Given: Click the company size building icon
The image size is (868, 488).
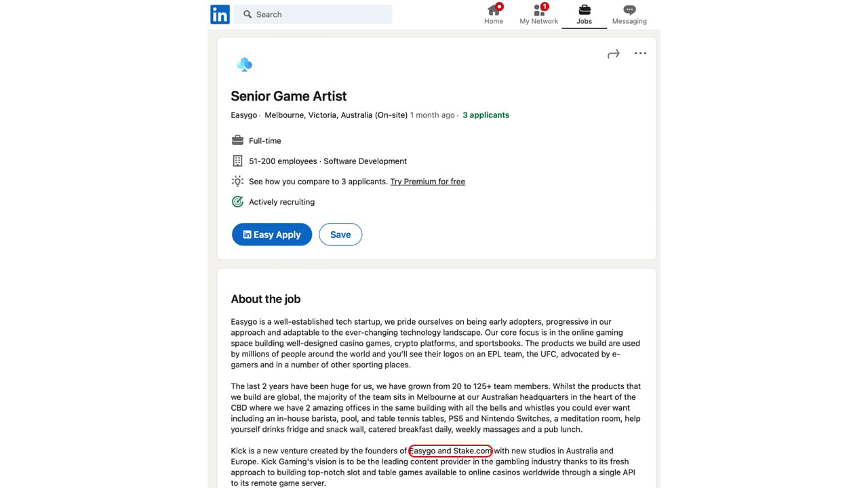Looking at the screenshot, I should 237,161.
